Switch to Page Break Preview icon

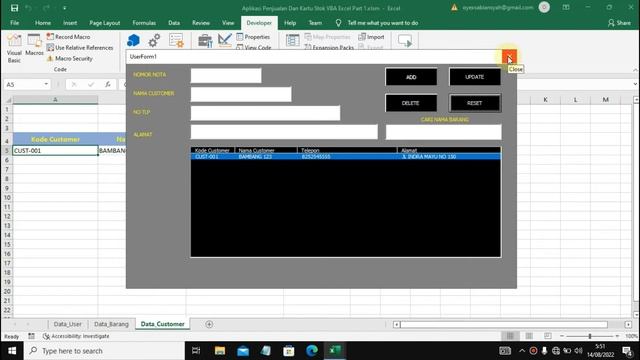pos(548,336)
